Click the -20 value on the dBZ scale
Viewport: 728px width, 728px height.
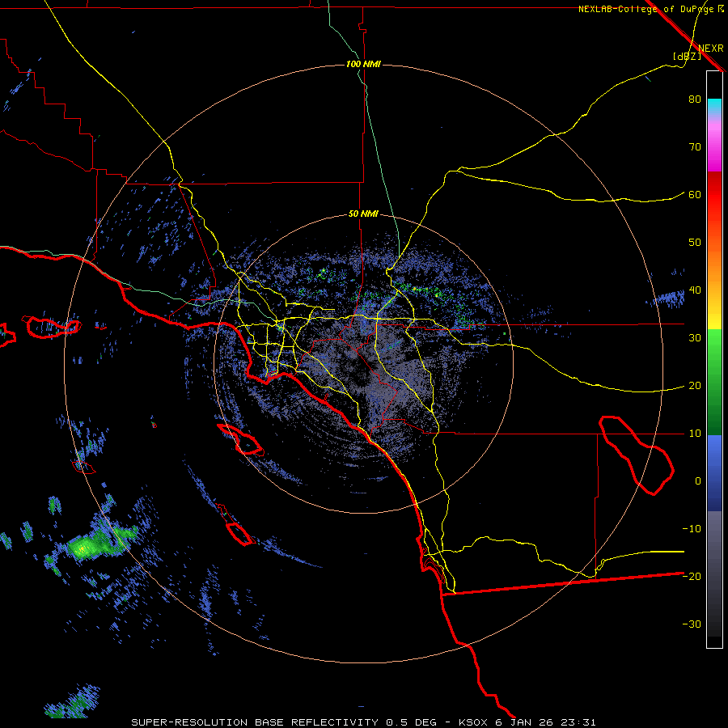pyautogui.click(x=692, y=576)
